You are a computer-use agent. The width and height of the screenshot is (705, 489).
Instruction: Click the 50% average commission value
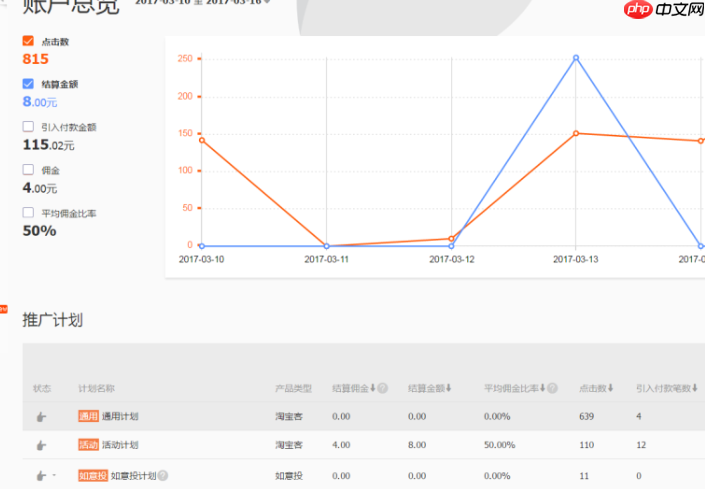pos(40,231)
